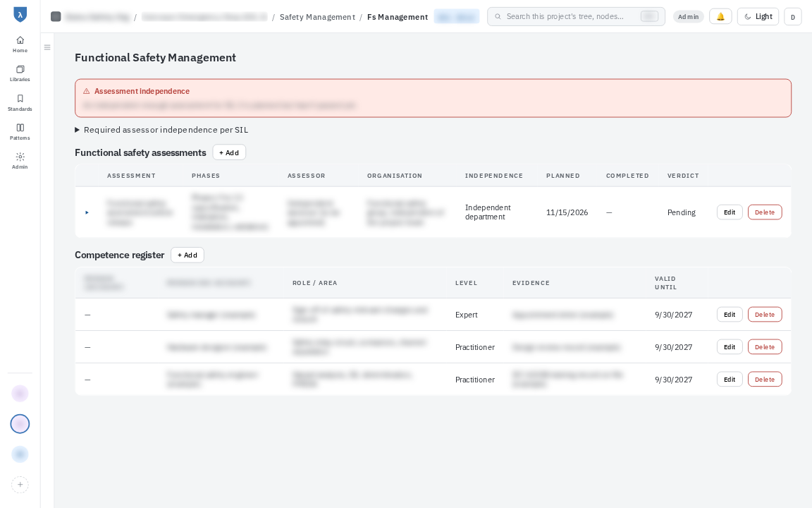Click the search magnifier icon
812x508 pixels.
coord(498,17)
